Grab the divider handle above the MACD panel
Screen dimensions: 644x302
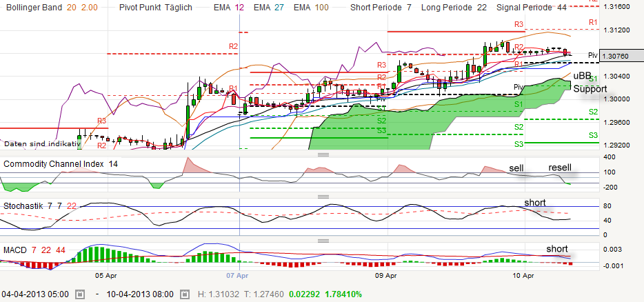pos(323,241)
